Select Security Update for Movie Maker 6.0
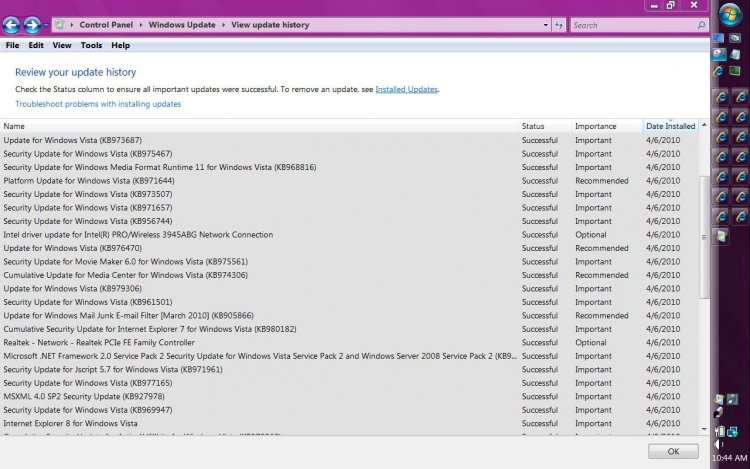 tap(349, 262)
